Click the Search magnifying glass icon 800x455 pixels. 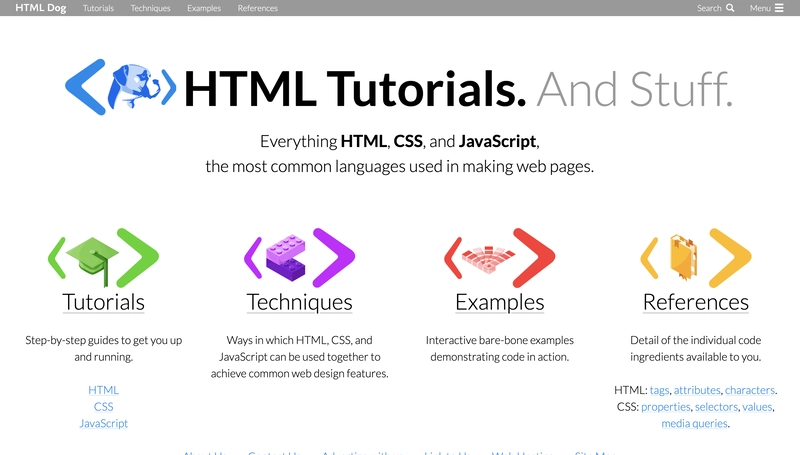[x=730, y=8]
